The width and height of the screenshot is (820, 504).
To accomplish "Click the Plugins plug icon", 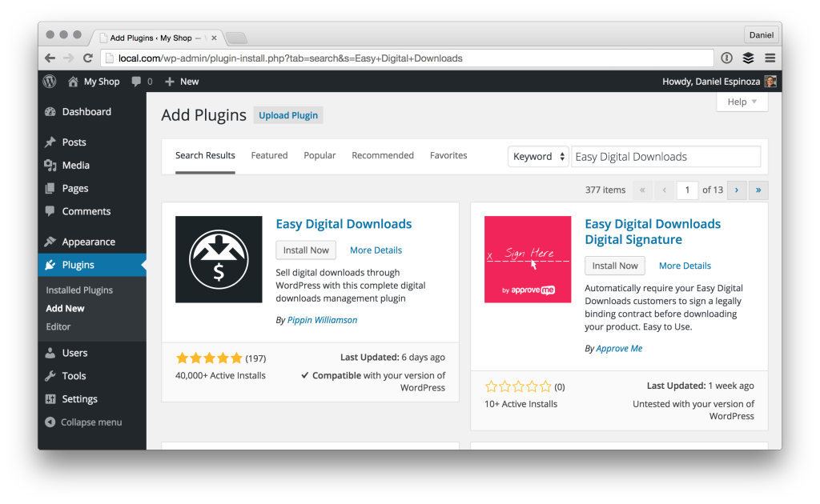I will [50, 265].
